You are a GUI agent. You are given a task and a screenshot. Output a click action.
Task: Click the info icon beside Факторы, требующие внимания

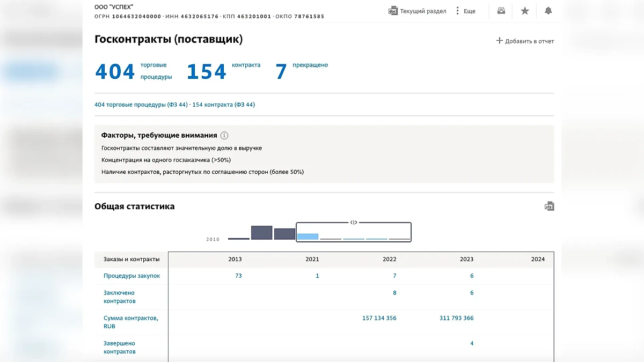pyautogui.click(x=224, y=136)
